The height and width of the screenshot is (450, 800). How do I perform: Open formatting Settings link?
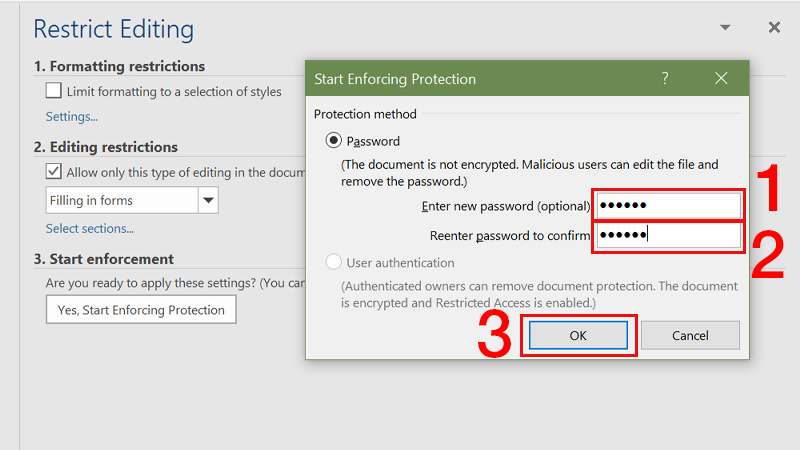click(x=71, y=116)
